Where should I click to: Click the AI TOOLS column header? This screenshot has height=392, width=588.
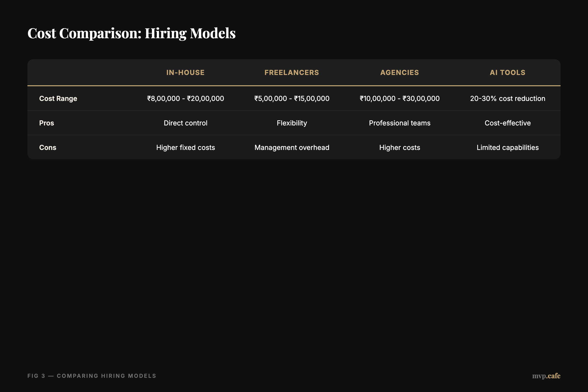pyautogui.click(x=507, y=73)
